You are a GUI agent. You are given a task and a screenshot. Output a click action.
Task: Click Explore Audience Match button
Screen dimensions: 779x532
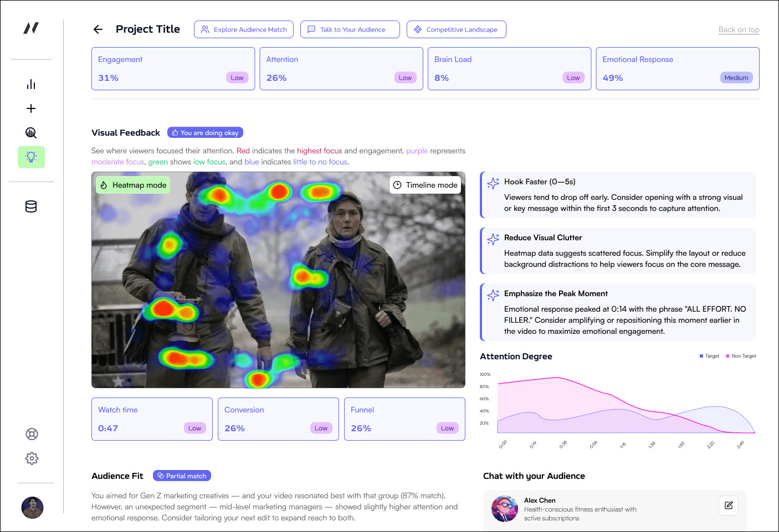[x=244, y=29]
